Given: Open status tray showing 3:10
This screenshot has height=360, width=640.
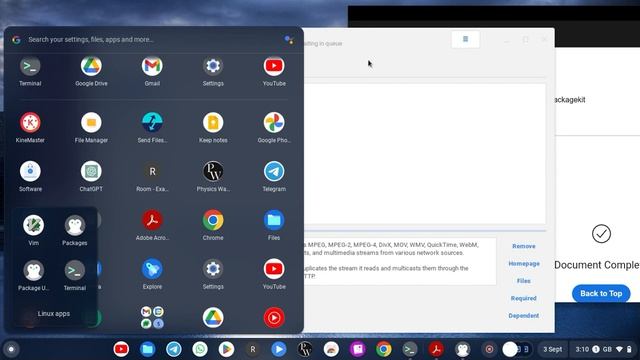Looking at the screenshot, I should pyautogui.click(x=603, y=349).
